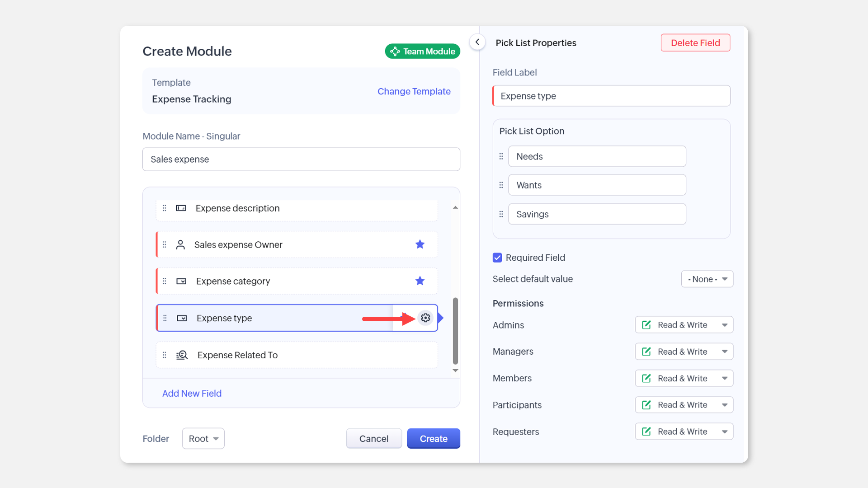Click the star icon on Sales expense Owner
The height and width of the screenshot is (488, 868).
tap(420, 244)
